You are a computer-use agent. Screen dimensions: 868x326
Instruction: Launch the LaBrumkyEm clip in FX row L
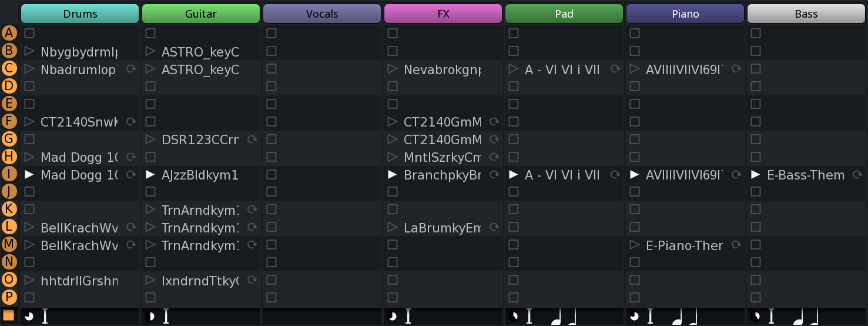393,227
